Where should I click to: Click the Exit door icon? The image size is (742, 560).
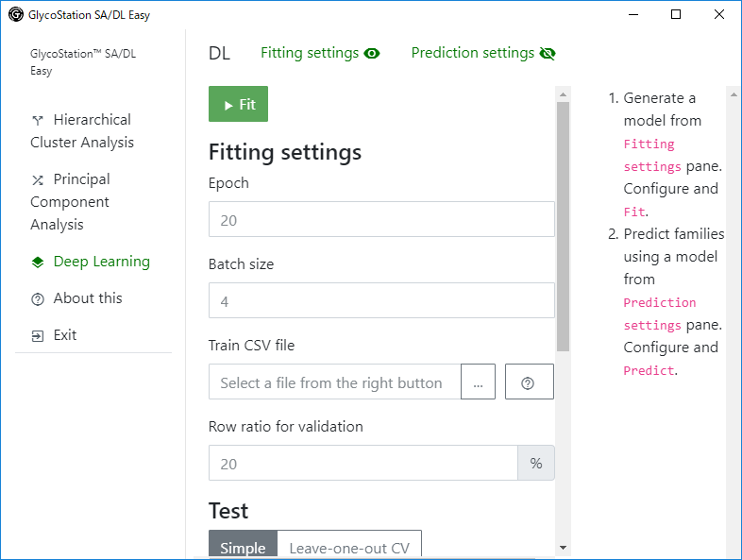(x=38, y=336)
